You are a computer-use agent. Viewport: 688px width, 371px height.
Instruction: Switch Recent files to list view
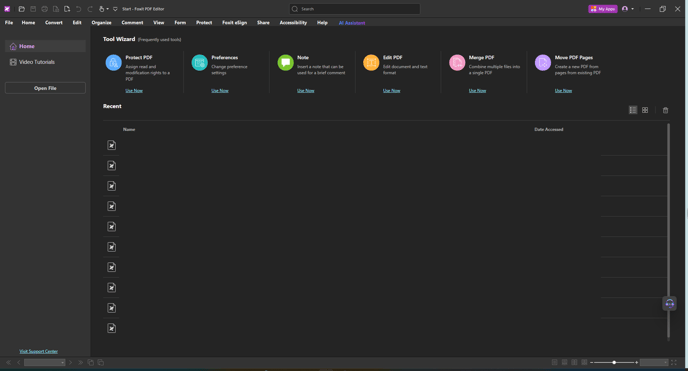633,110
